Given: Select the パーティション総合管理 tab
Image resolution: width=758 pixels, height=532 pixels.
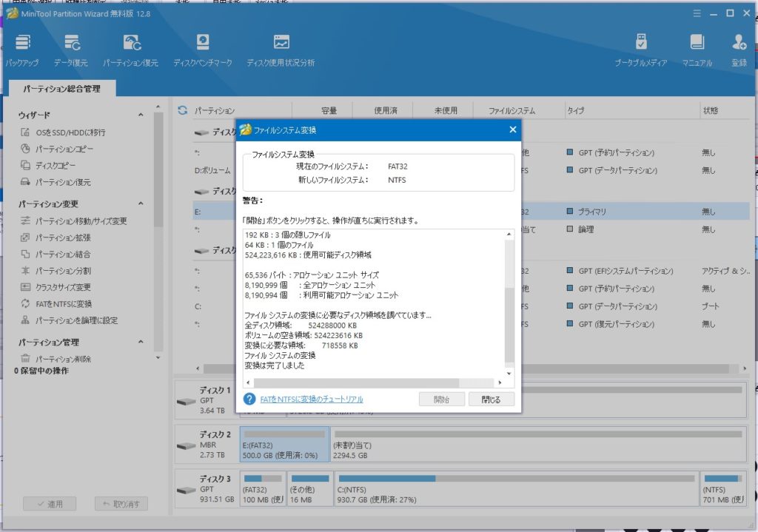Looking at the screenshot, I should 61,89.
